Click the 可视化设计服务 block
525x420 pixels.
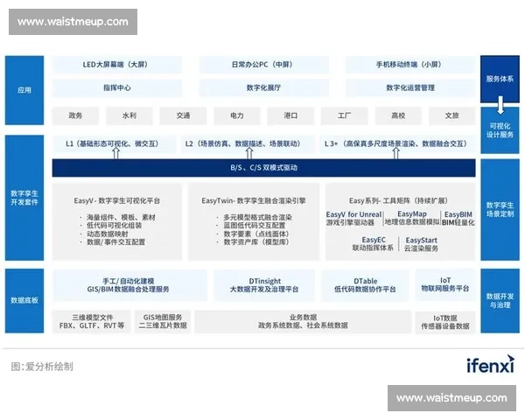pos(500,130)
